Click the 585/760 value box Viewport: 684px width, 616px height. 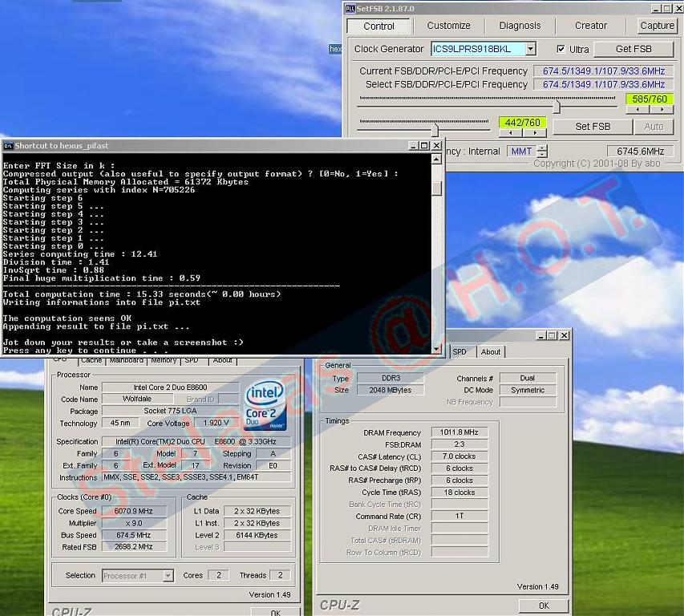[x=650, y=99]
